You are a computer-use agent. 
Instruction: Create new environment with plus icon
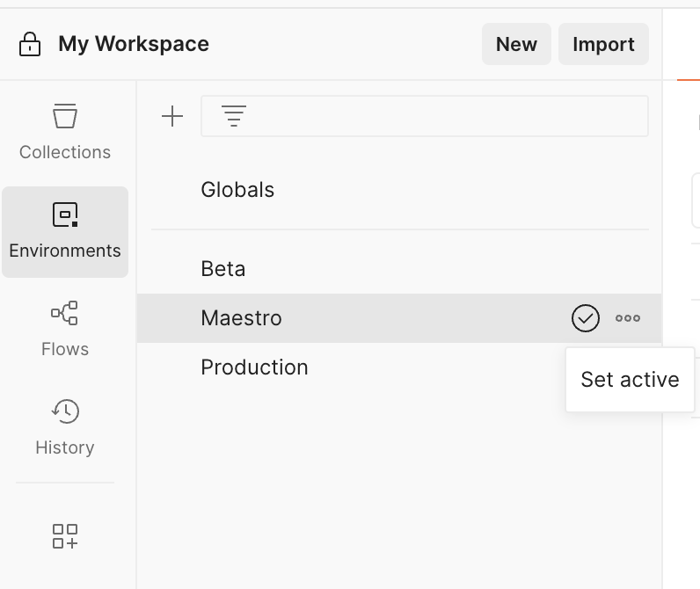[172, 116]
